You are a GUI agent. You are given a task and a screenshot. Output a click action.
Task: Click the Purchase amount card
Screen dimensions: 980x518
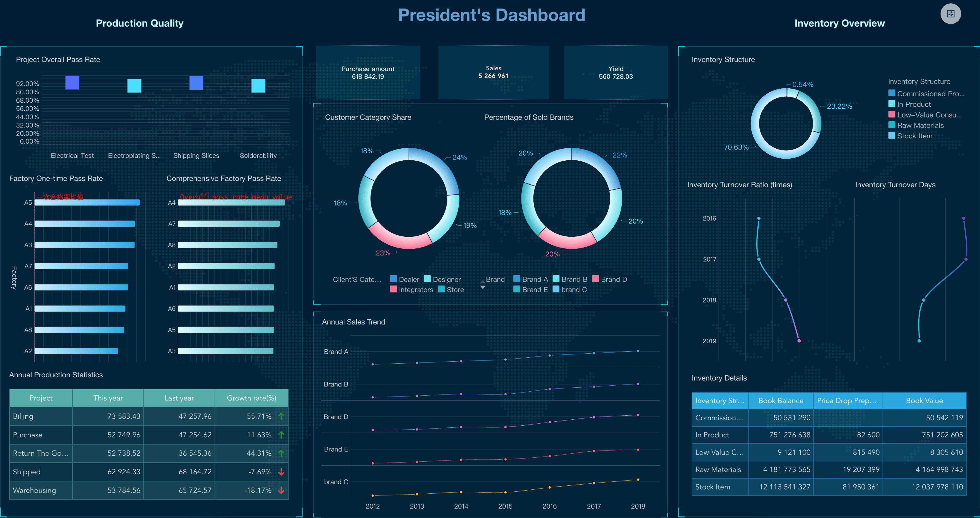coord(368,72)
